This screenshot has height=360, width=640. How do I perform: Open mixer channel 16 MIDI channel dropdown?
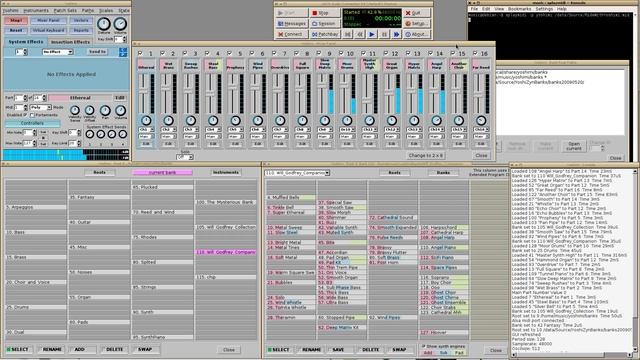[481, 129]
